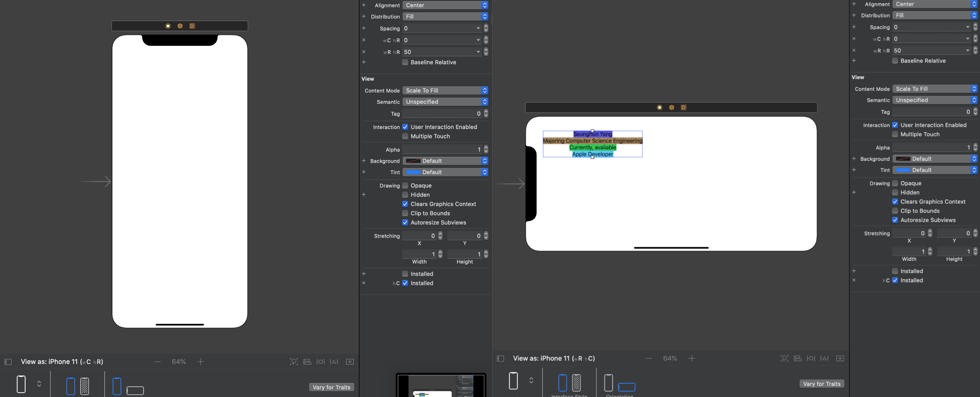Open Align constraints icon in portrait canvas bar
This screenshot has height=397, width=980.
307,362
